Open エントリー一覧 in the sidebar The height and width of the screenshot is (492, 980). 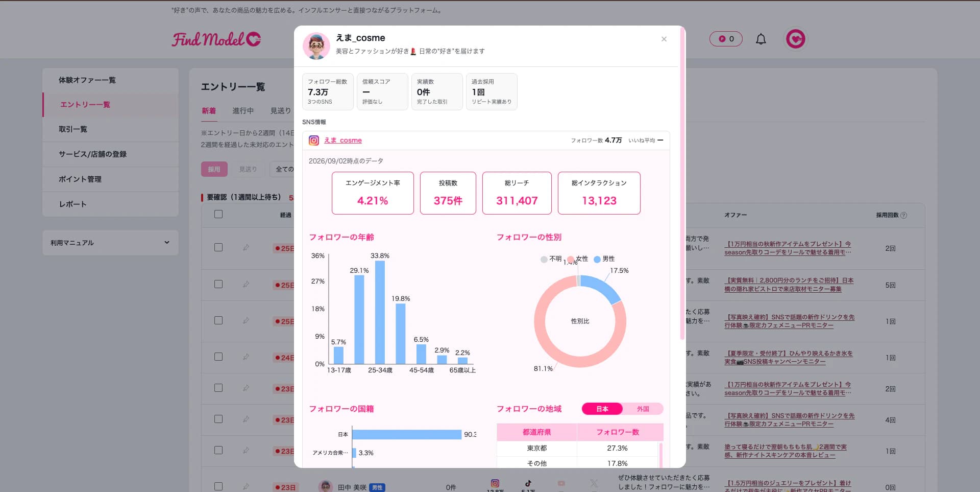(110, 105)
